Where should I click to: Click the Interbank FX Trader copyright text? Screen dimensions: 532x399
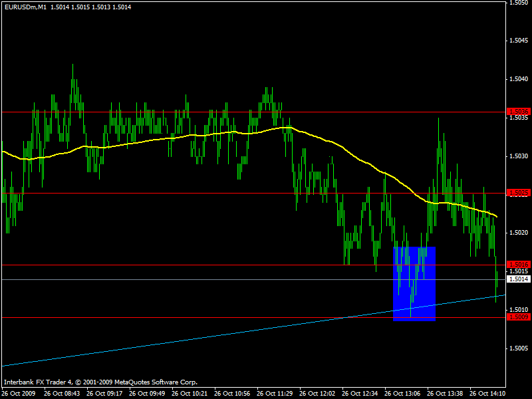tap(100, 382)
